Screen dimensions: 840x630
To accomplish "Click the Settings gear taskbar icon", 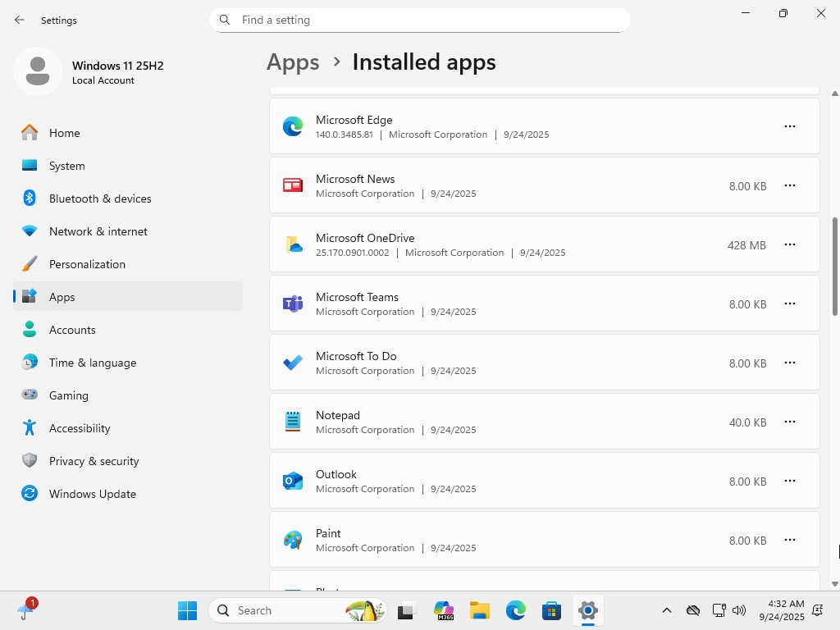I will tap(587, 610).
